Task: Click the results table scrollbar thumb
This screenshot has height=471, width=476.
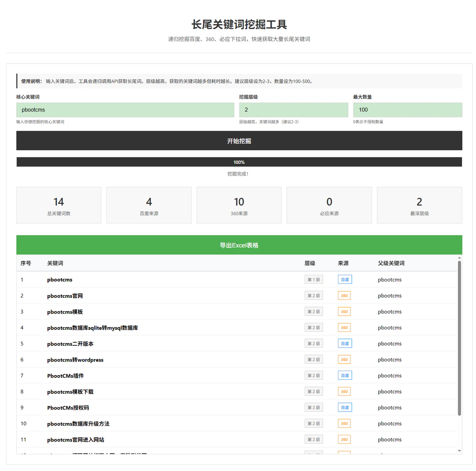Action: pos(459,337)
